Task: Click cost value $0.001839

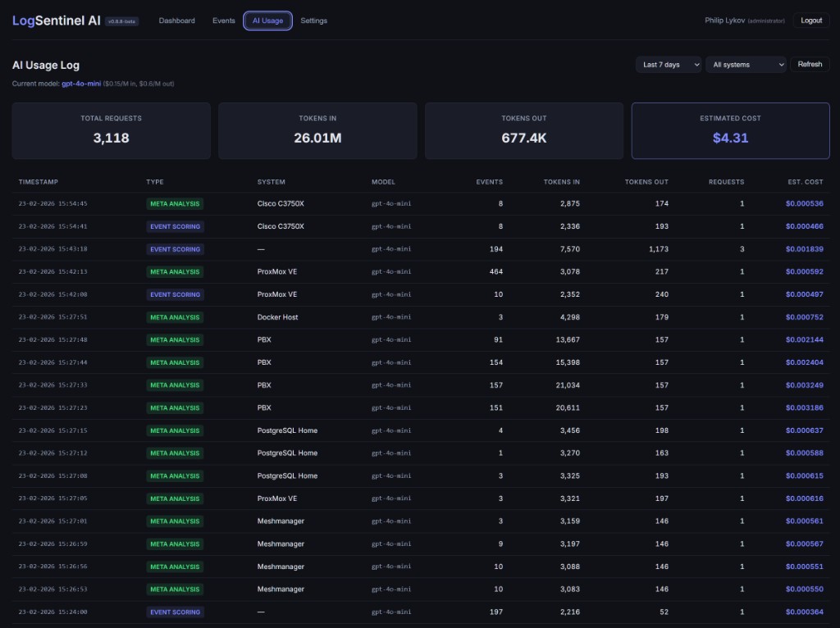Action: 804,249
